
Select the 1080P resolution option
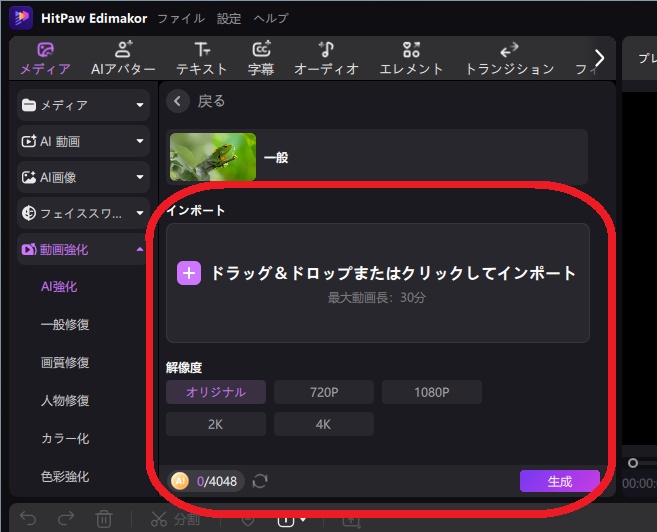432,392
